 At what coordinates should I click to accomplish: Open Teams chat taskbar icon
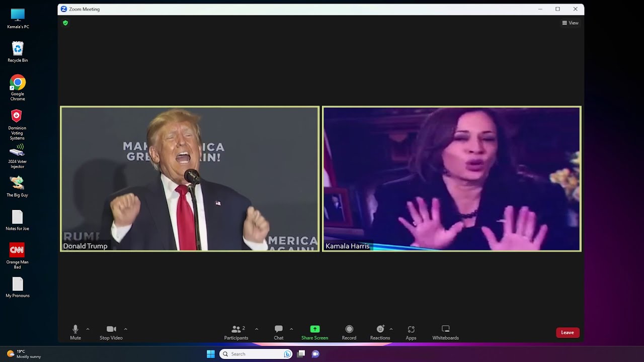tap(315, 354)
